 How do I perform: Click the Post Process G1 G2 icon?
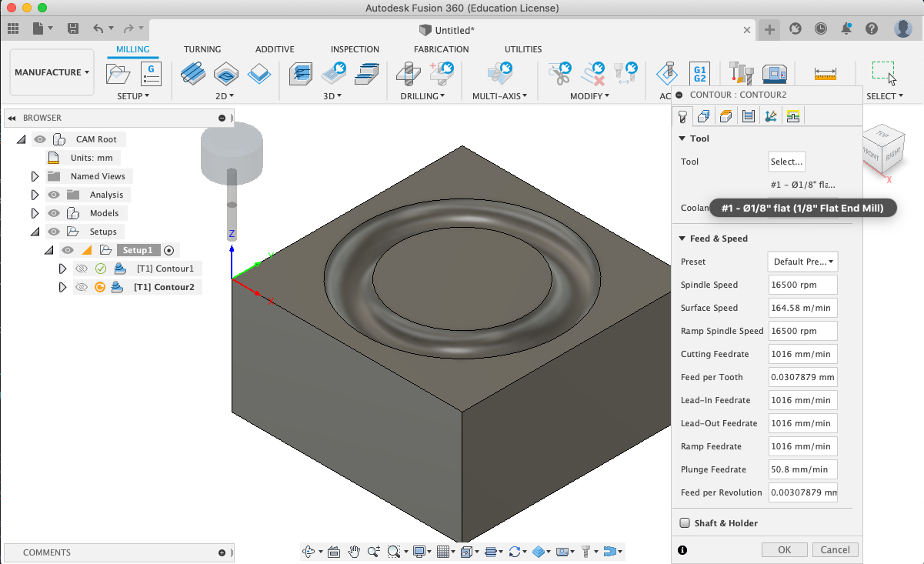tap(699, 74)
